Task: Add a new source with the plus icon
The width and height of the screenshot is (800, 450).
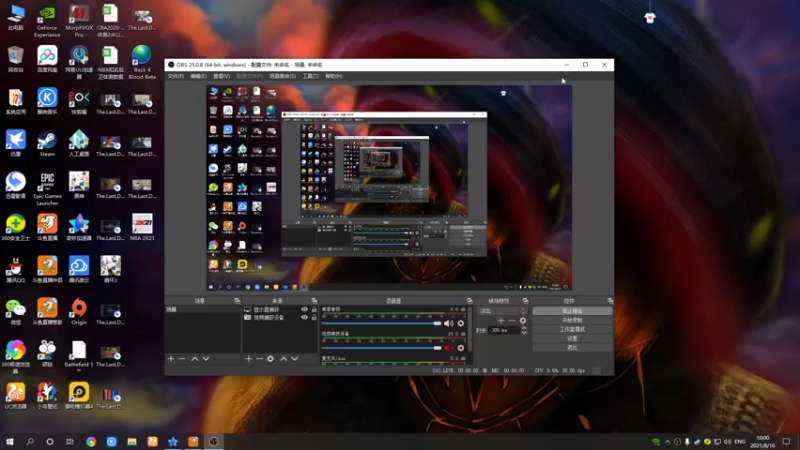Action: point(248,359)
